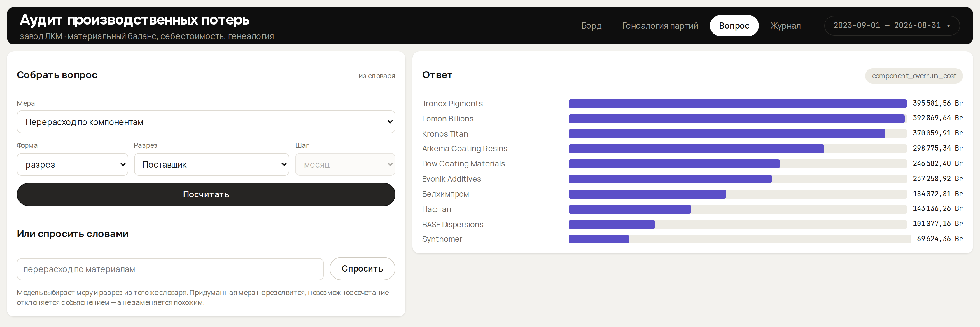The image size is (980, 327).
Task: Click the из словаря label
Action: point(377,76)
